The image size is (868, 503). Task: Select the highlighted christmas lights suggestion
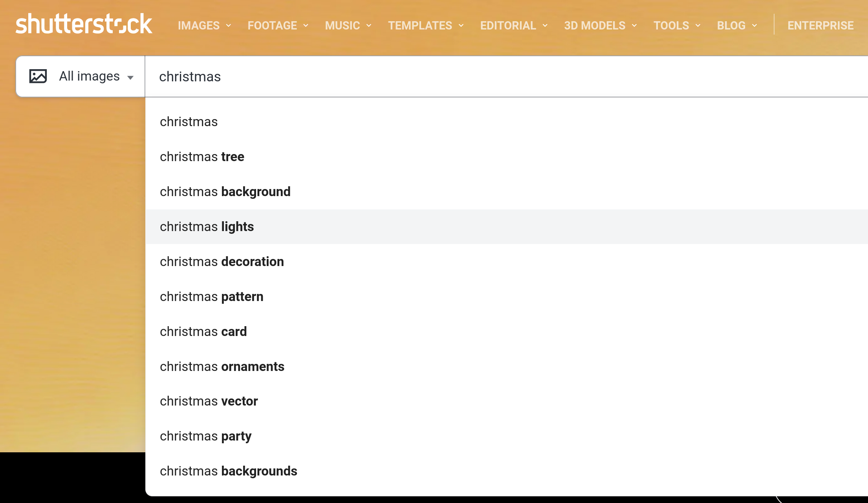click(207, 226)
